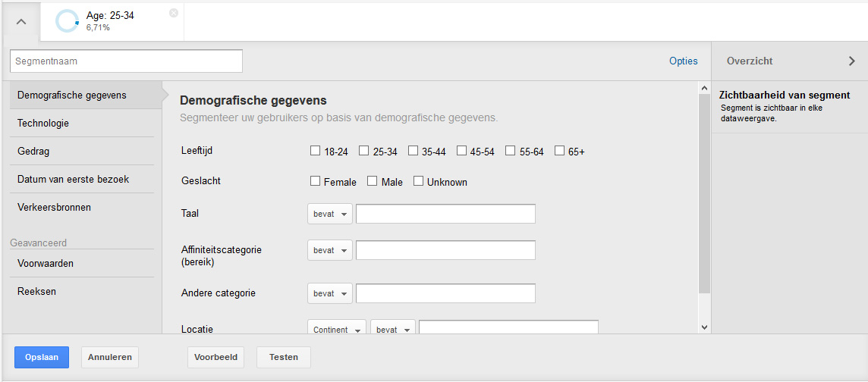Tick the 18-24 age checkbox

pos(316,151)
